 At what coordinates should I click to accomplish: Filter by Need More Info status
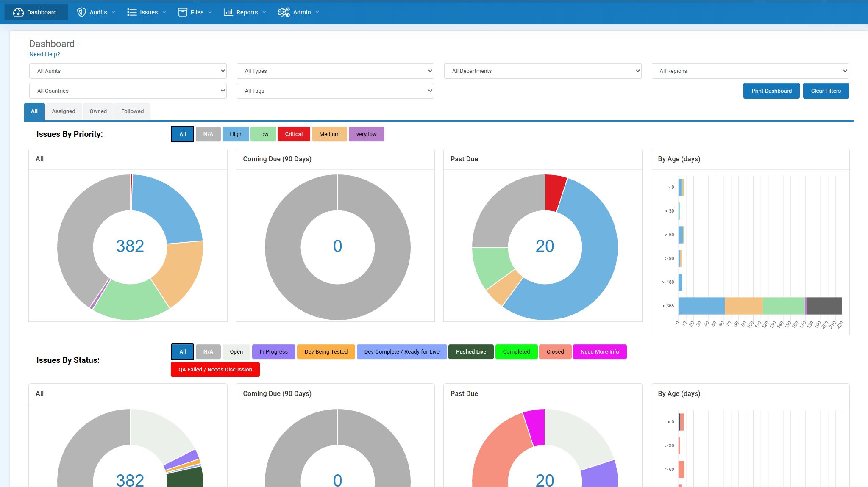point(600,351)
